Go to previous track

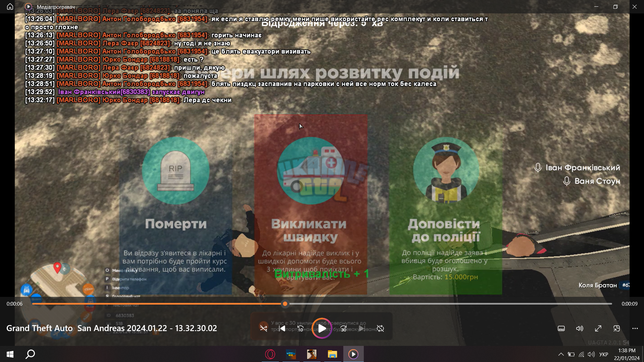(x=282, y=328)
